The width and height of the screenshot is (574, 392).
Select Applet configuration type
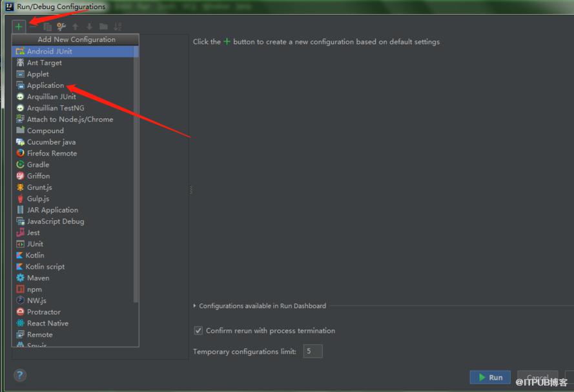(75, 74)
